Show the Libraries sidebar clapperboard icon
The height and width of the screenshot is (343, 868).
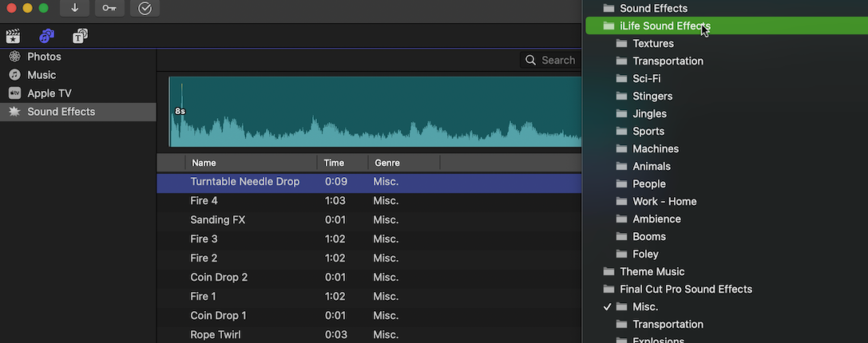pos(13,36)
